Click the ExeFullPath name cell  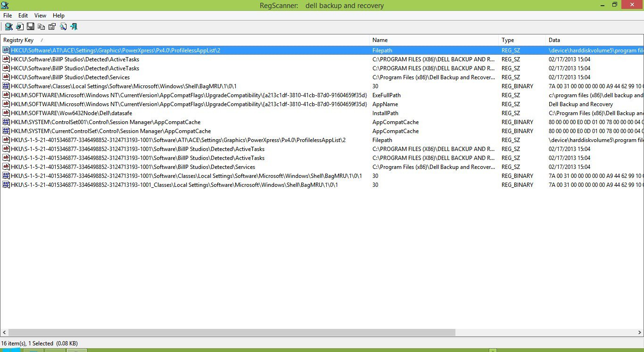click(x=387, y=95)
